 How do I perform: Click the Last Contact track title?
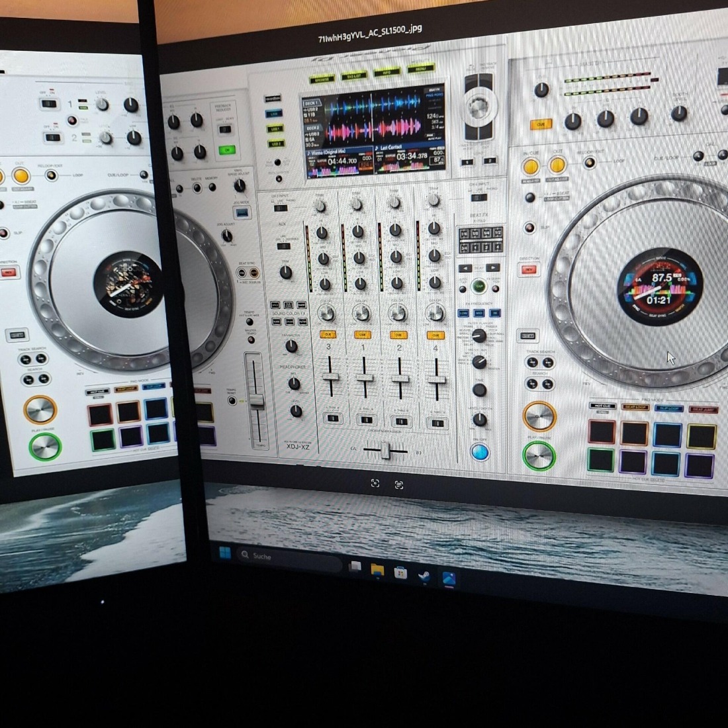[x=391, y=147]
